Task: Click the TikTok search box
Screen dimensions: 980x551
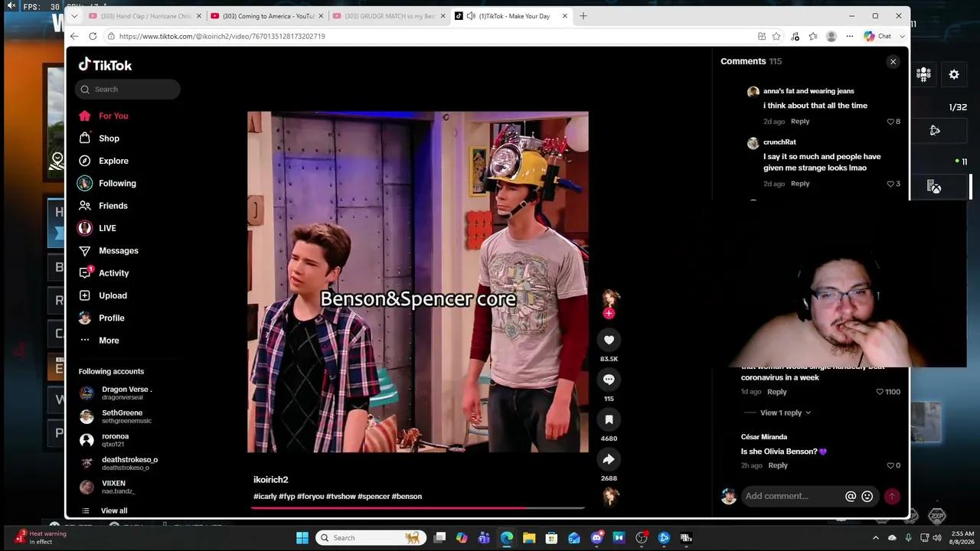Action: tap(128, 90)
